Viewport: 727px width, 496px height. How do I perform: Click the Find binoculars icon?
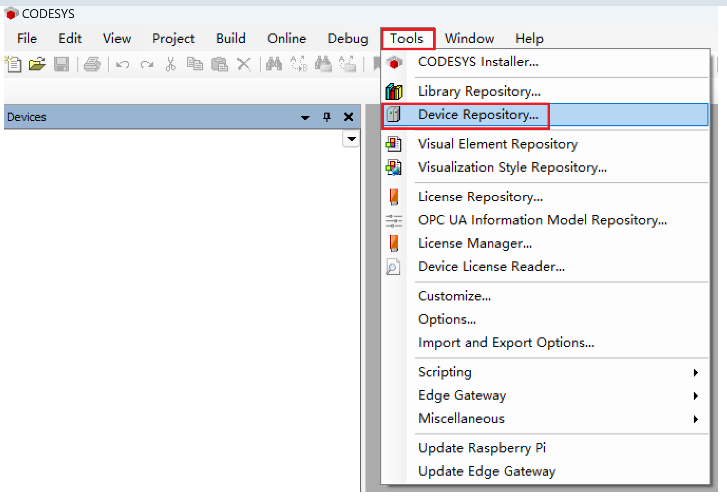273,64
